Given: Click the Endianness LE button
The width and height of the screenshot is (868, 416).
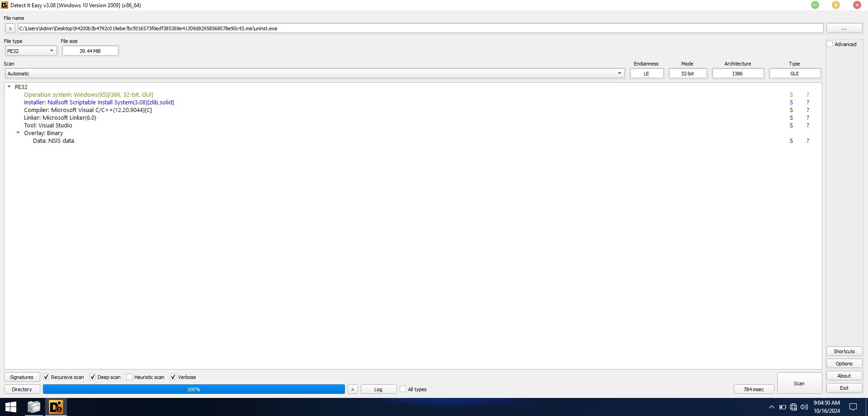Looking at the screenshot, I should (x=646, y=74).
